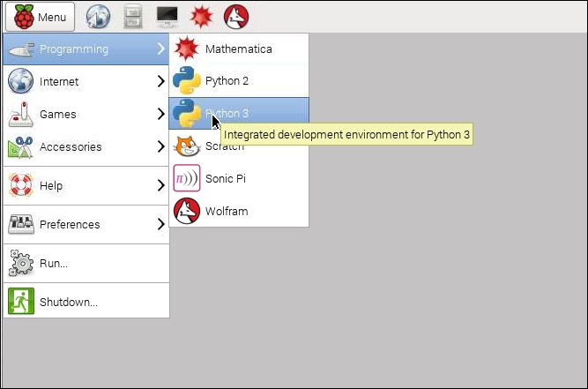Open the web browser from the taskbar globe icon
This screenshot has height=389, width=588.
[x=98, y=17]
